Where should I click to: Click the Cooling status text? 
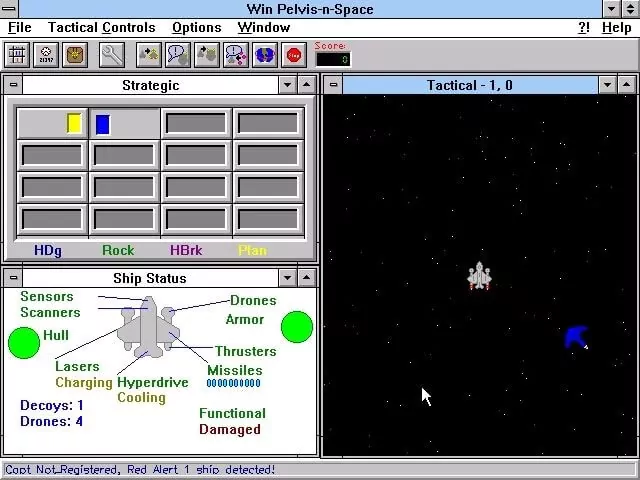pyautogui.click(x=142, y=398)
